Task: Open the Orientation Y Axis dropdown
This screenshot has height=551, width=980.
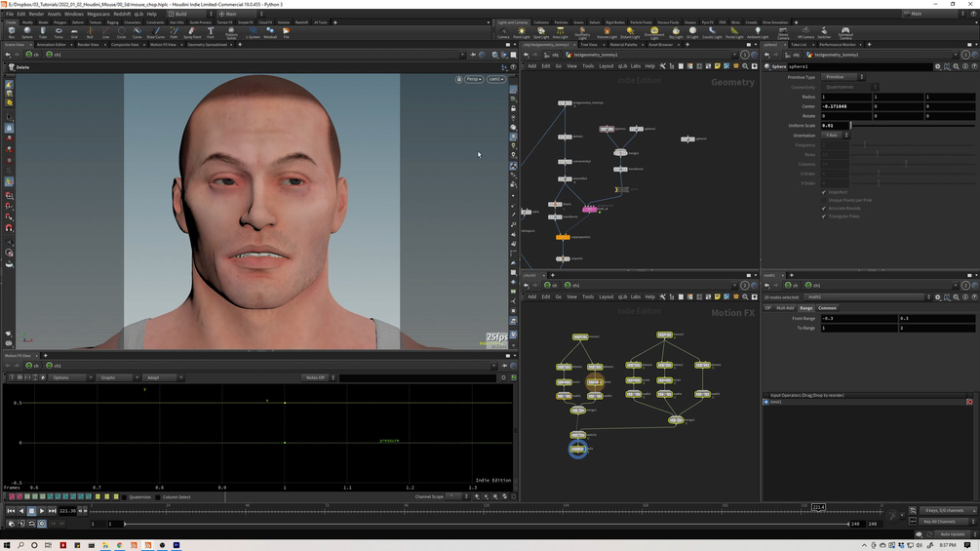Action: coord(835,135)
